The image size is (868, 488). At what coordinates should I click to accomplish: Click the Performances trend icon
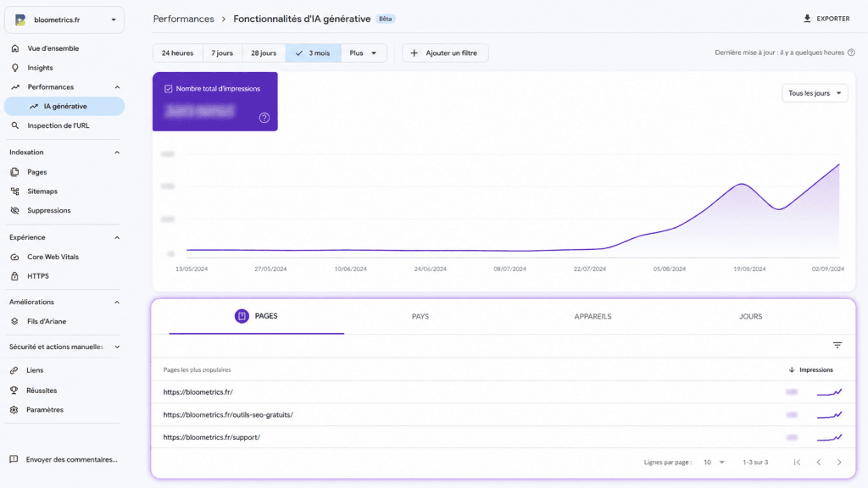[15, 87]
